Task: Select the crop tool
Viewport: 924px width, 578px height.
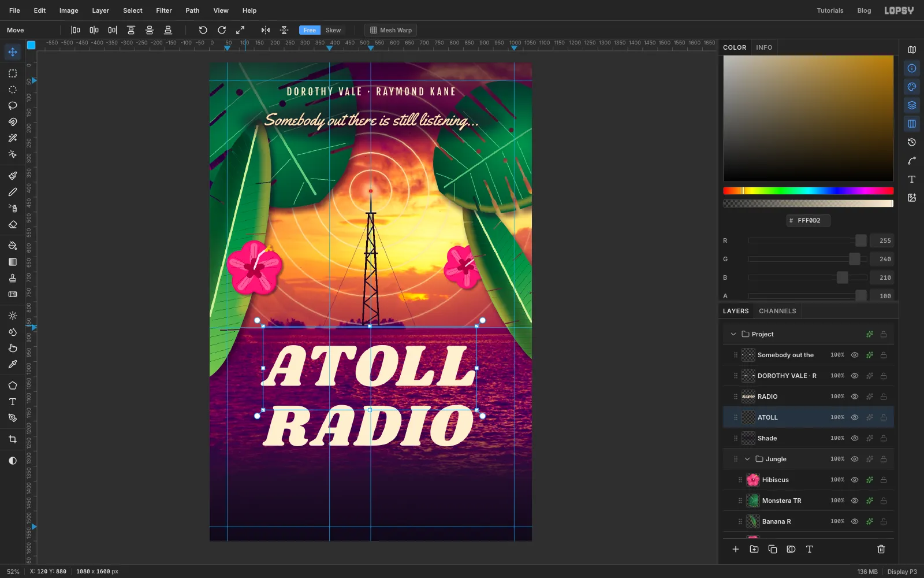Action: point(13,439)
